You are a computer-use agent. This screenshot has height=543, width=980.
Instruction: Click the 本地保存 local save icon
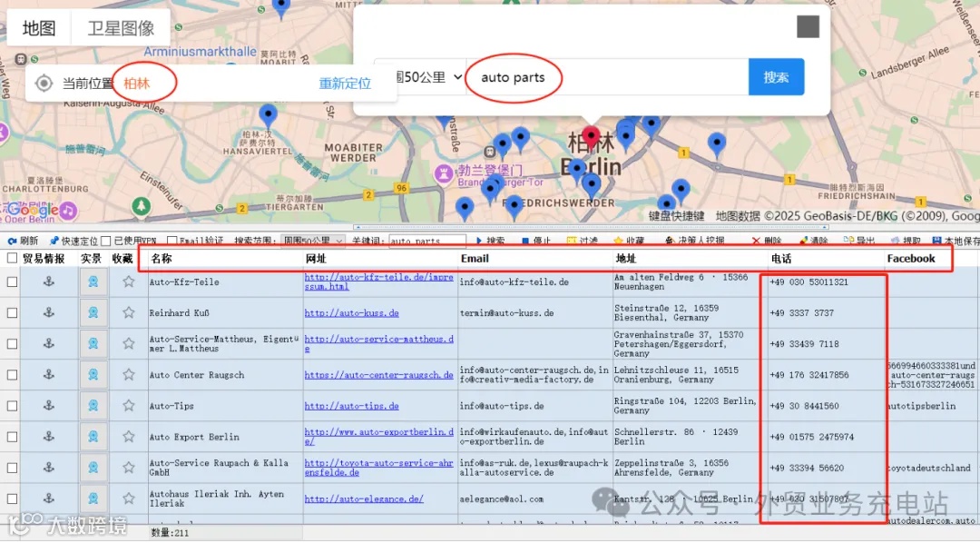(936, 241)
